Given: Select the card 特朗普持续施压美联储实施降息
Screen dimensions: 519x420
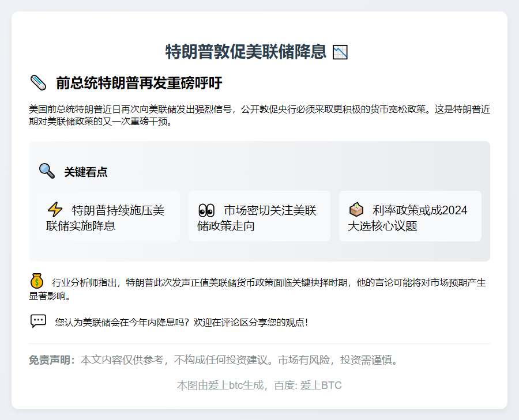Looking at the screenshot, I should click(x=108, y=216).
